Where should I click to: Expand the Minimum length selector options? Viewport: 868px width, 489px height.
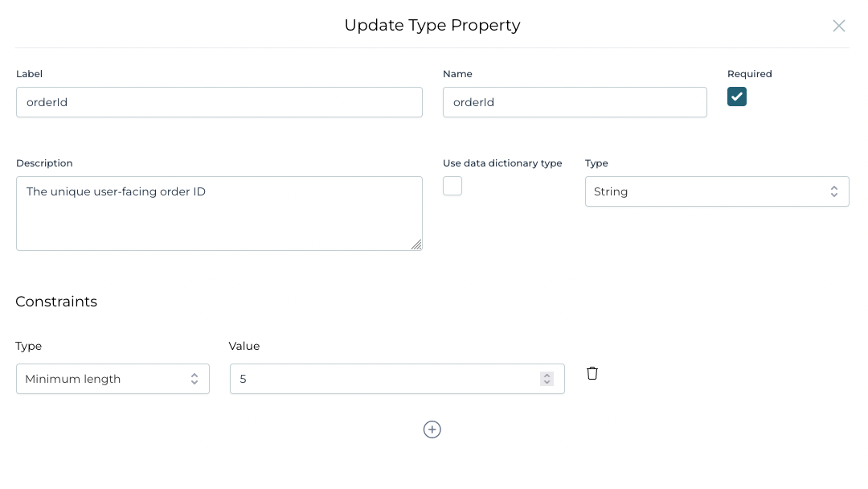pyautogui.click(x=194, y=379)
